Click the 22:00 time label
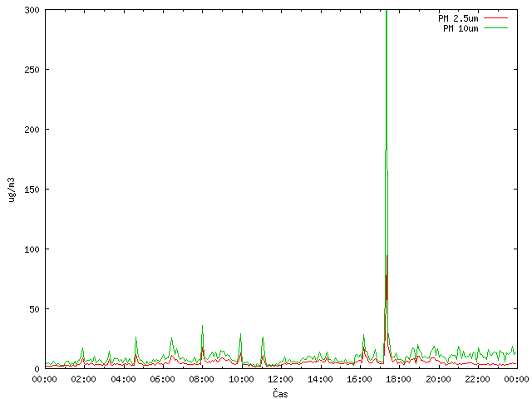The image size is (532, 399). point(477,379)
